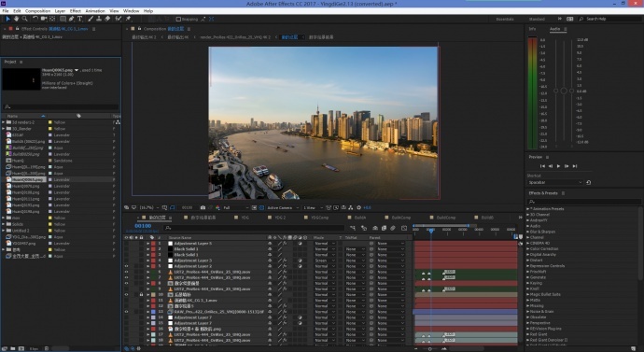Image resolution: width=644 pixels, height=352 pixels.
Task: Toggle Region of Interest in viewer
Action: 254,207
